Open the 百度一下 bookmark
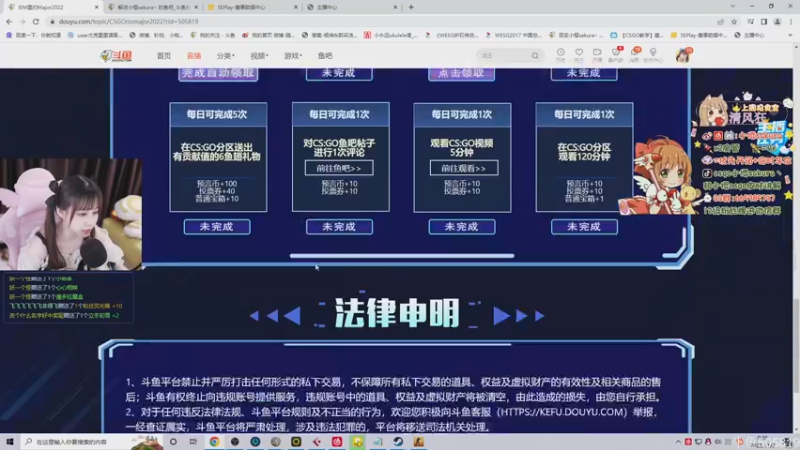Screen dimensions: 800x450 (x=34, y=35)
